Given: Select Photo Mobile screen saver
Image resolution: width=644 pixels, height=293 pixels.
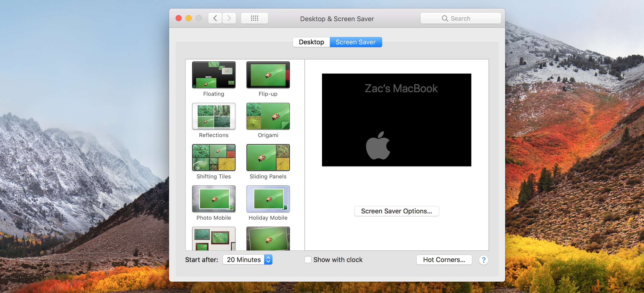Looking at the screenshot, I should [x=214, y=199].
